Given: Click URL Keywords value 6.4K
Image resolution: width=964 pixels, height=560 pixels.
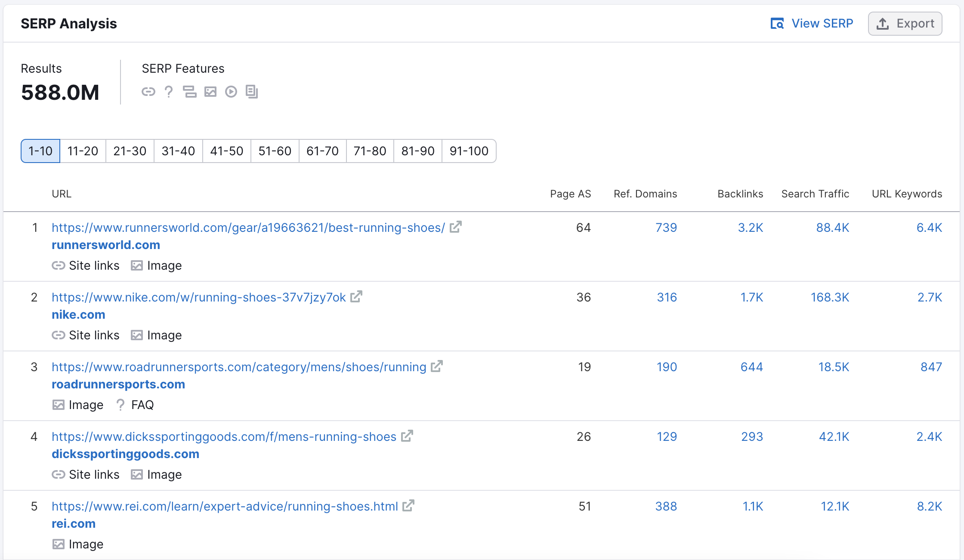Looking at the screenshot, I should pos(929,228).
